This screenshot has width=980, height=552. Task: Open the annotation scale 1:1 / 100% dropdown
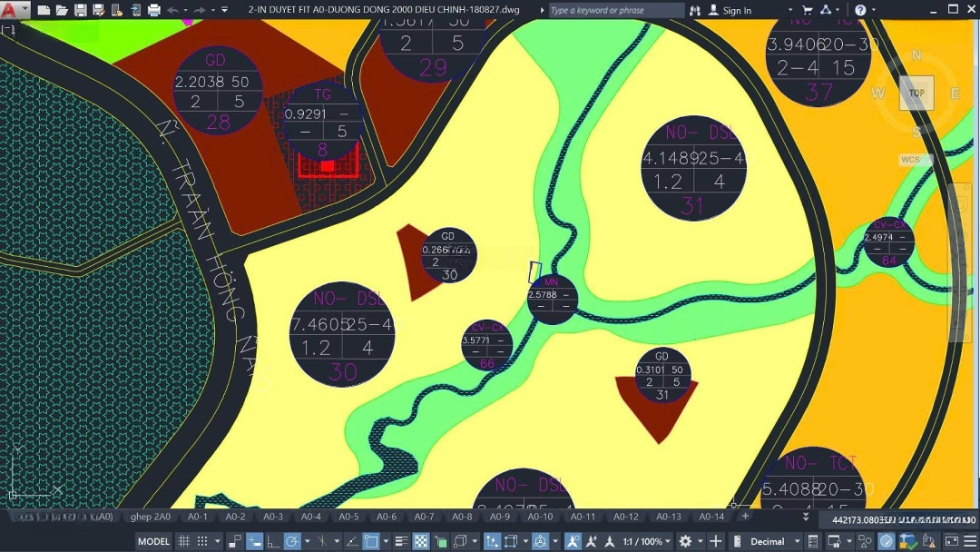(642, 541)
